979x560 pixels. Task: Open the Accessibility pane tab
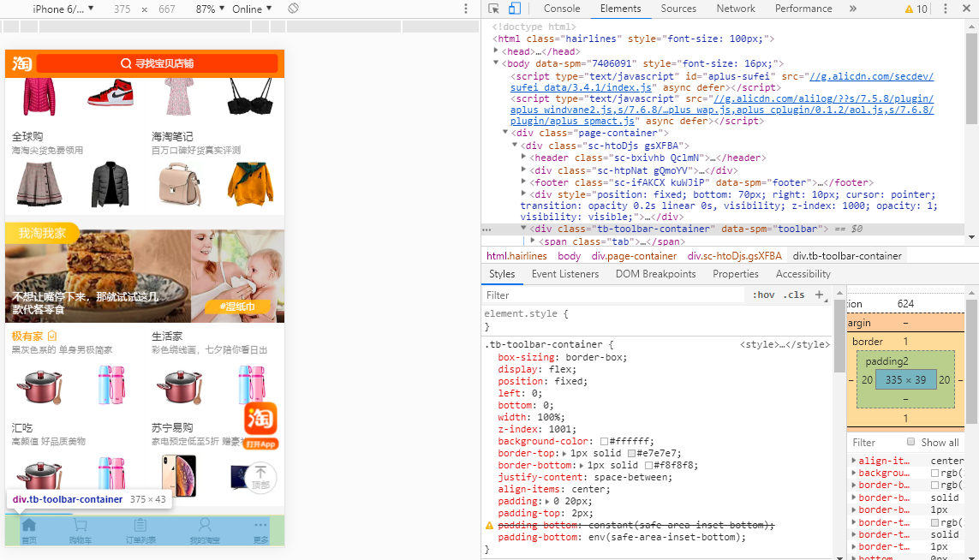point(803,274)
